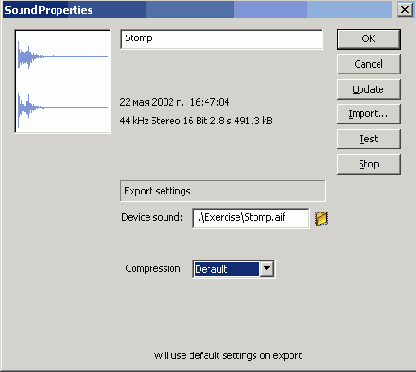This screenshot has width=416, height=372.
Task: Dismiss the dialog using Cancel
Action: click(x=369, y=64)
